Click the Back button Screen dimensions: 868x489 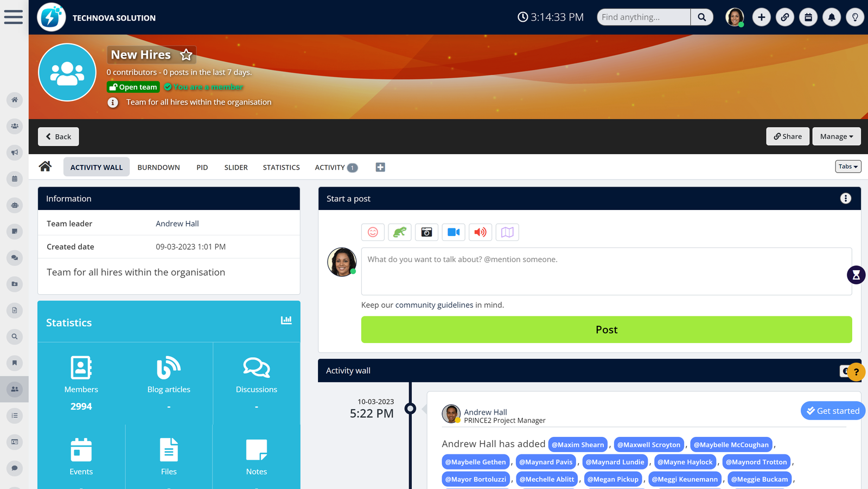click(59, 137)
